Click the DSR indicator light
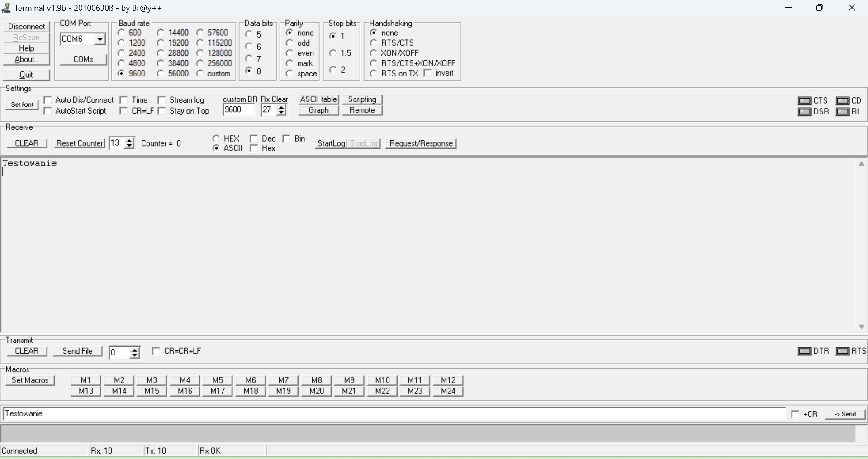 click(x=805, y=112)
